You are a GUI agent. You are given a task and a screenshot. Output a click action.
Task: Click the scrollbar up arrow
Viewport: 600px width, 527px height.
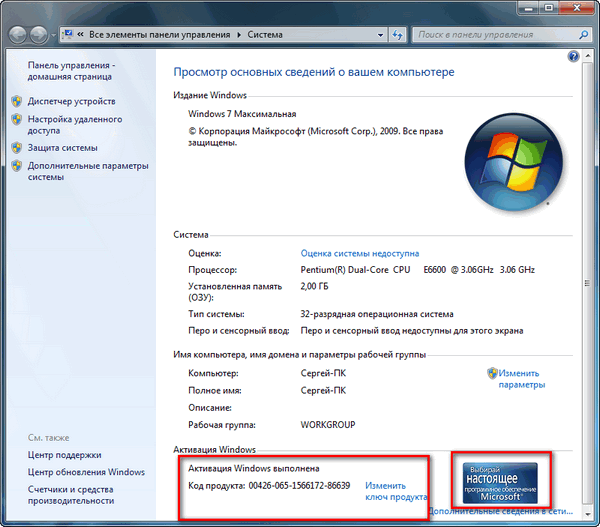(x=587, y=57)
